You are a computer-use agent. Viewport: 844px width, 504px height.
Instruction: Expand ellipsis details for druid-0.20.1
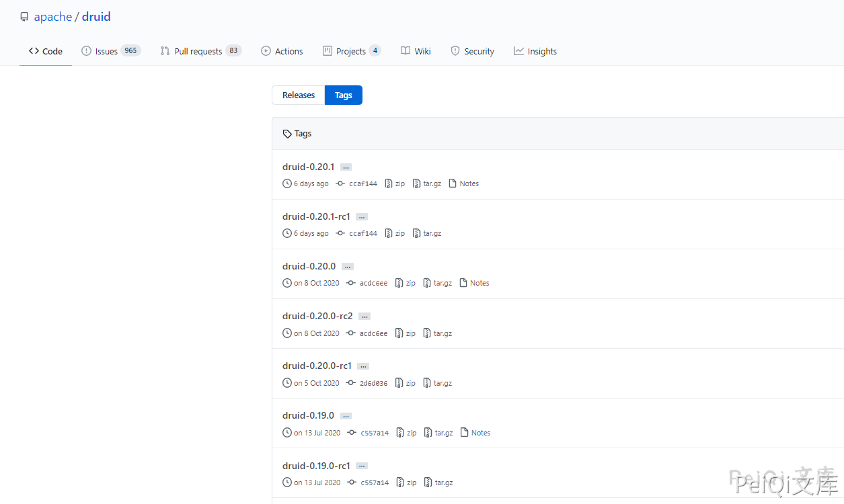pos(346,167)
